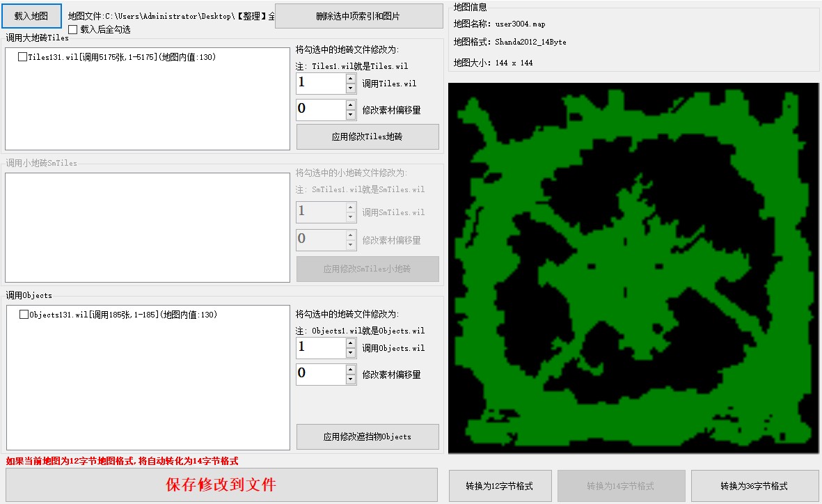
Task: Click 删除选中项索引和图片 button
Action: pos(358,15)
